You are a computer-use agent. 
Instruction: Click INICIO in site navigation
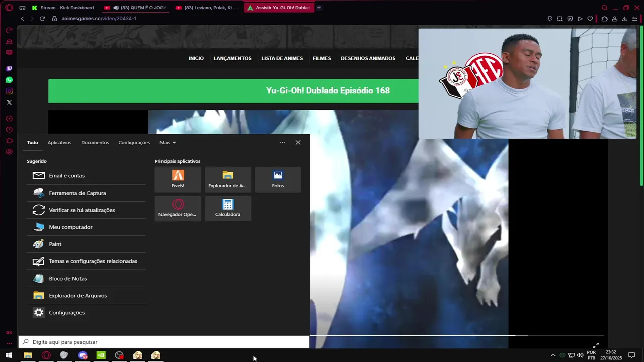(x=196, y=58)
